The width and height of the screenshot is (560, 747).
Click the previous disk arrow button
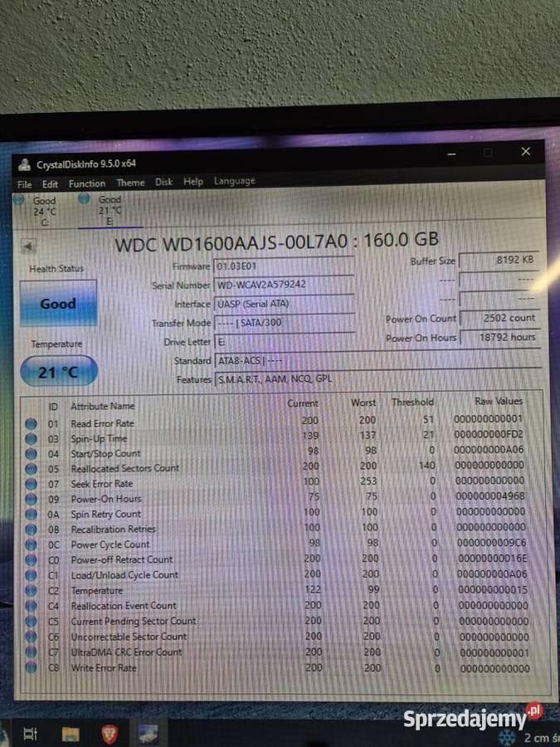tap(28, 247)
